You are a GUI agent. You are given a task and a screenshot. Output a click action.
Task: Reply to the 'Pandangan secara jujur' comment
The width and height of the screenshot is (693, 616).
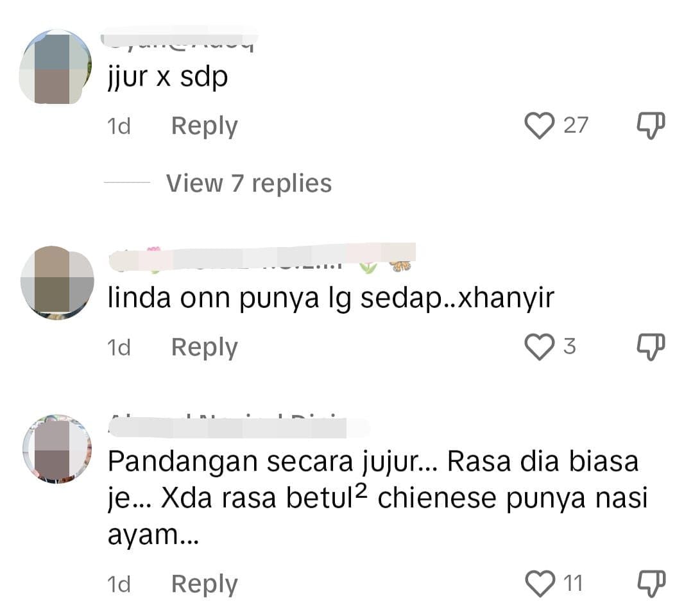(x=204, y=584)
